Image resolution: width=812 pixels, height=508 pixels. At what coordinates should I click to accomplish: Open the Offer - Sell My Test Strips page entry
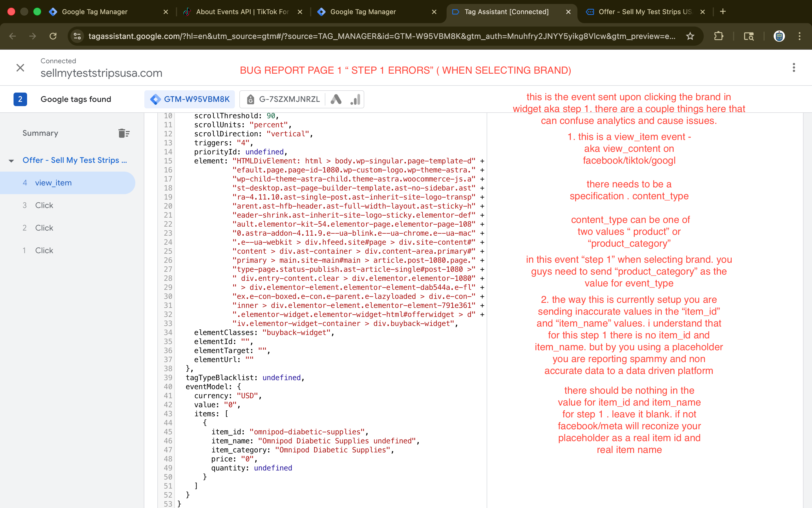coord(74,160)
